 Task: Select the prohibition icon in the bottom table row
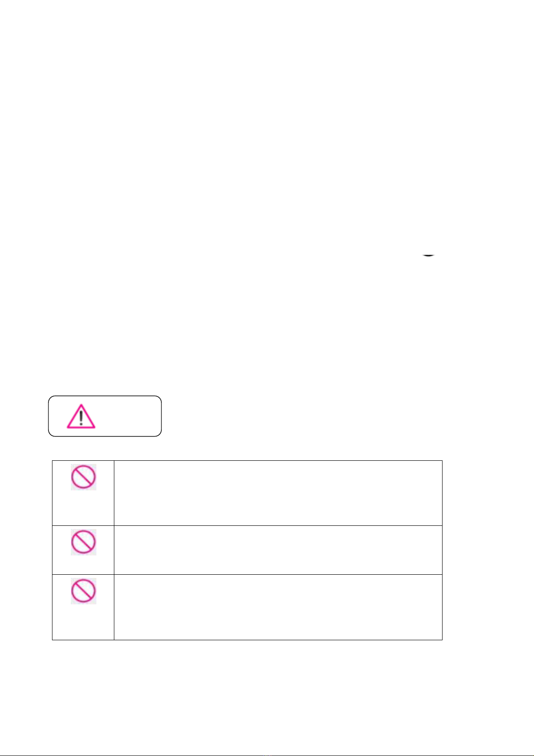coord(83,591)
